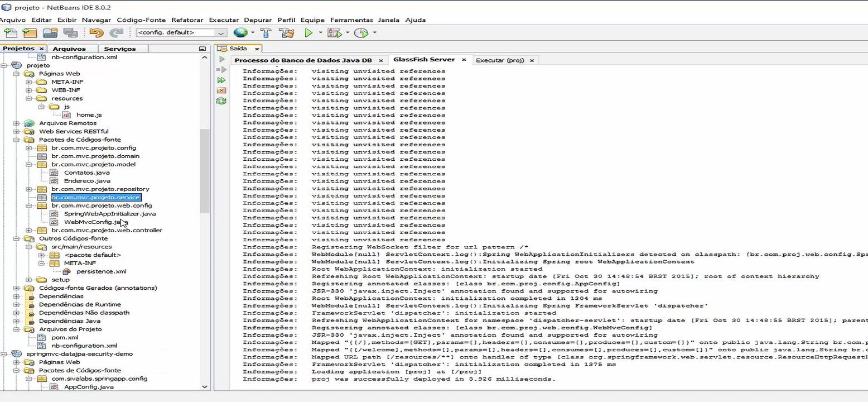Viewport: 868px width, 402px height.
Task: Click the green Run Project icon
Action: tap(308, 33)
